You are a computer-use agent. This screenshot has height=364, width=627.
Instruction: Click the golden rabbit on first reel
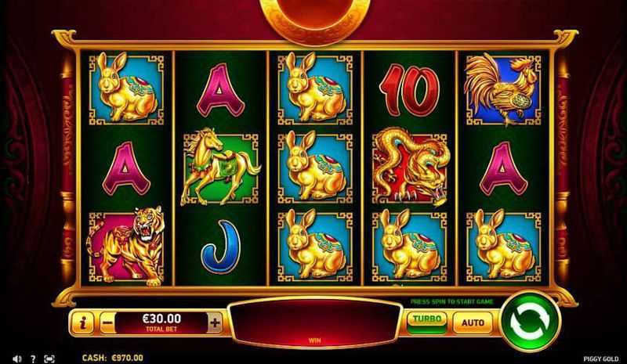click(126, 89)
